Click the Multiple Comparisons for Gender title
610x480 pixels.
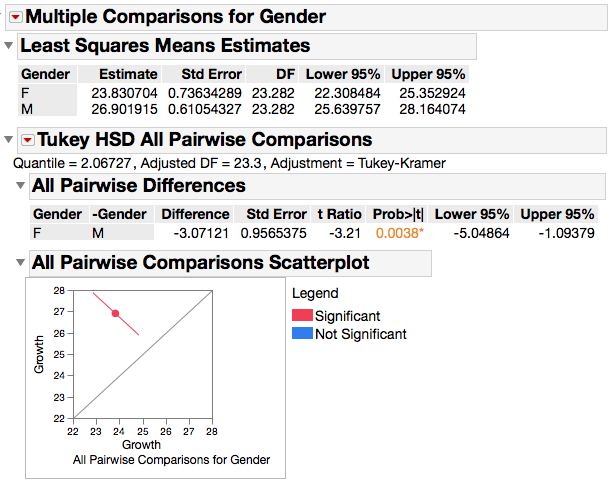point(175,16)
